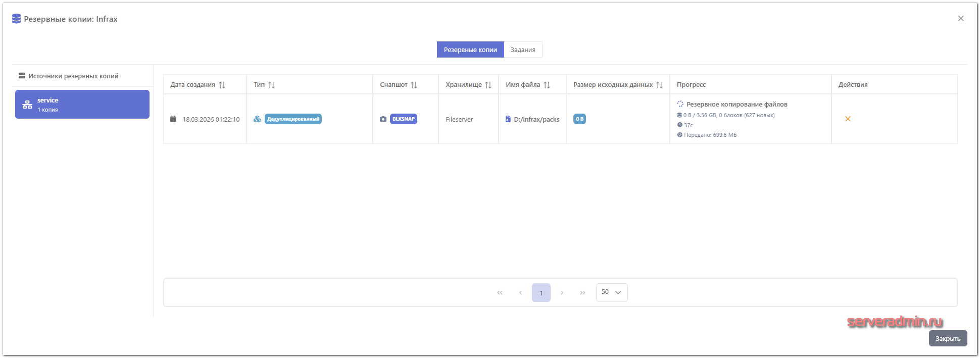Open rows-per-page dropdown showing 50
This screenshot has height=358, width=980.
point(612,292)
